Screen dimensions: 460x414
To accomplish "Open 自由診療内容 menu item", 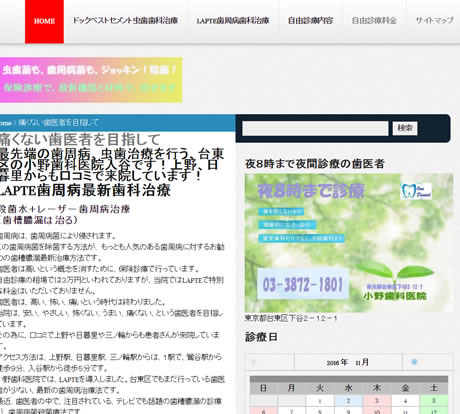I will [x=310, y=21].
